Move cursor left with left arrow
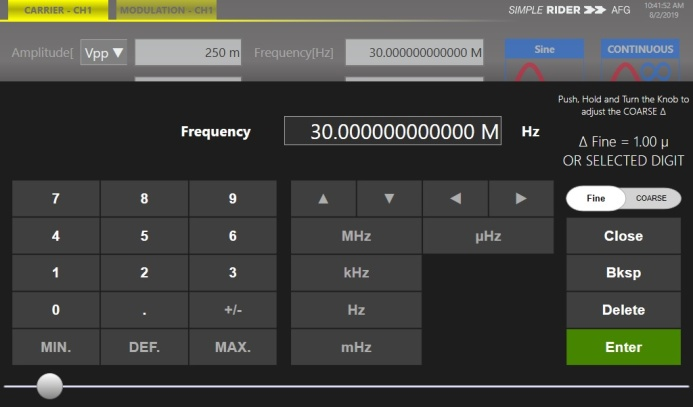This screenshot has width=693, height=407. [455, 198]
